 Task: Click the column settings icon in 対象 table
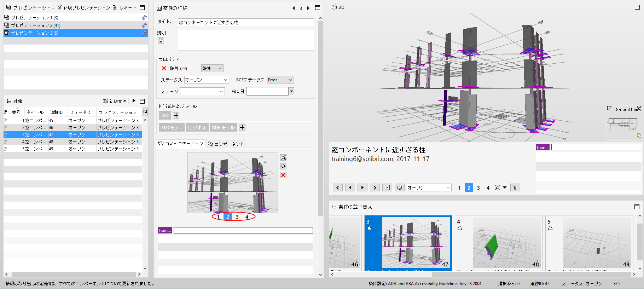tap(145, 112)
